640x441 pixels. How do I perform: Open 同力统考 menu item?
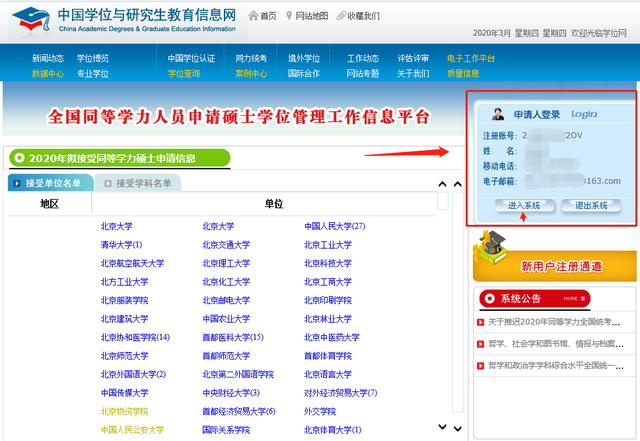click(251, 58)
